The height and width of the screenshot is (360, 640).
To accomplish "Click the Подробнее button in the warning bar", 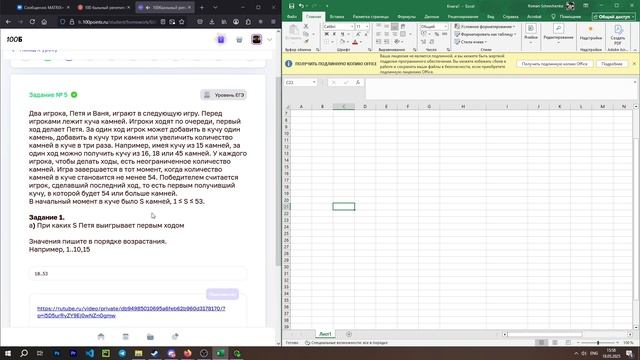I will [611, 64].
